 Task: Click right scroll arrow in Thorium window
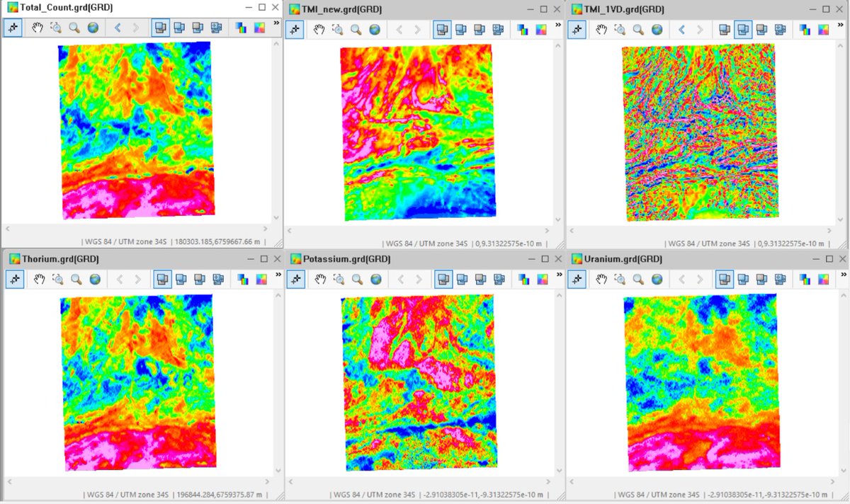tap(267, 483)
